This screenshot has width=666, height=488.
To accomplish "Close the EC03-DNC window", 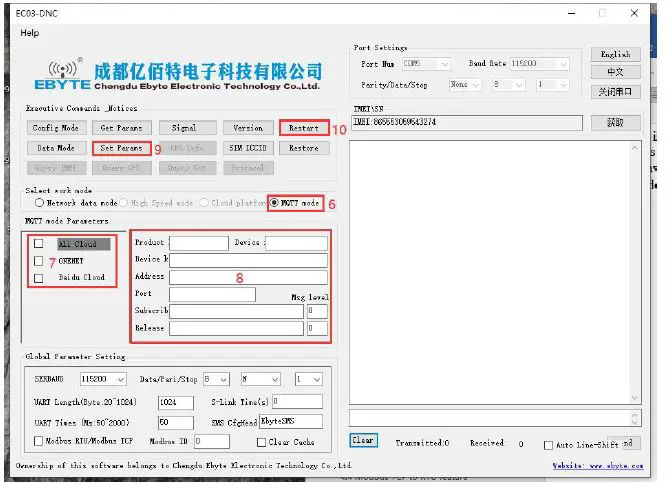I will coord(634,13).
